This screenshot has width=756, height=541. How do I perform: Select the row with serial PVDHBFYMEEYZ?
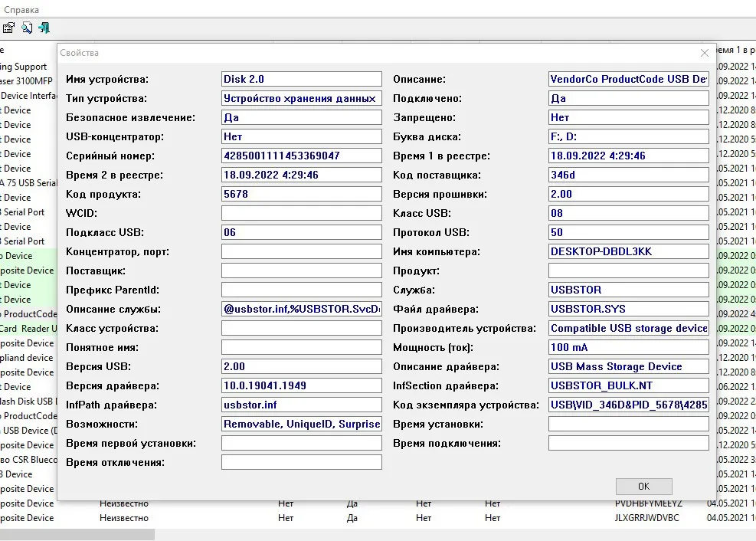(x=648, y=503)
